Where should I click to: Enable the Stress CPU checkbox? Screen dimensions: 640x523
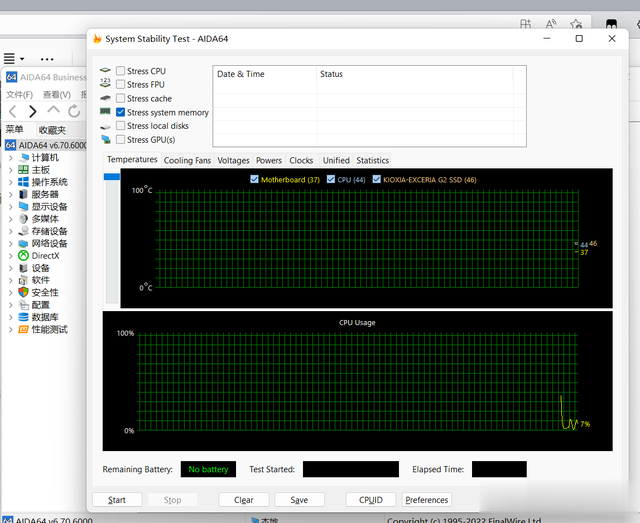pos(120,71)
